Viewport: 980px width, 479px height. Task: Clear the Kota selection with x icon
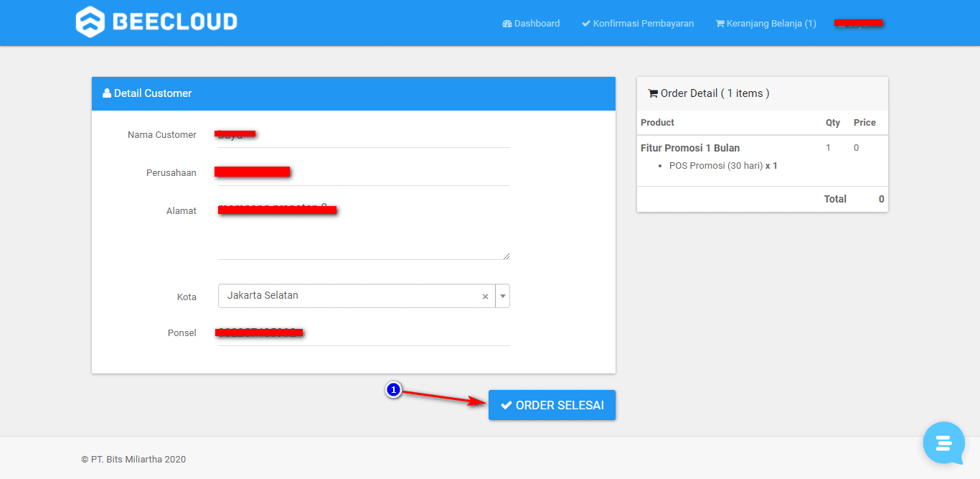485,297
